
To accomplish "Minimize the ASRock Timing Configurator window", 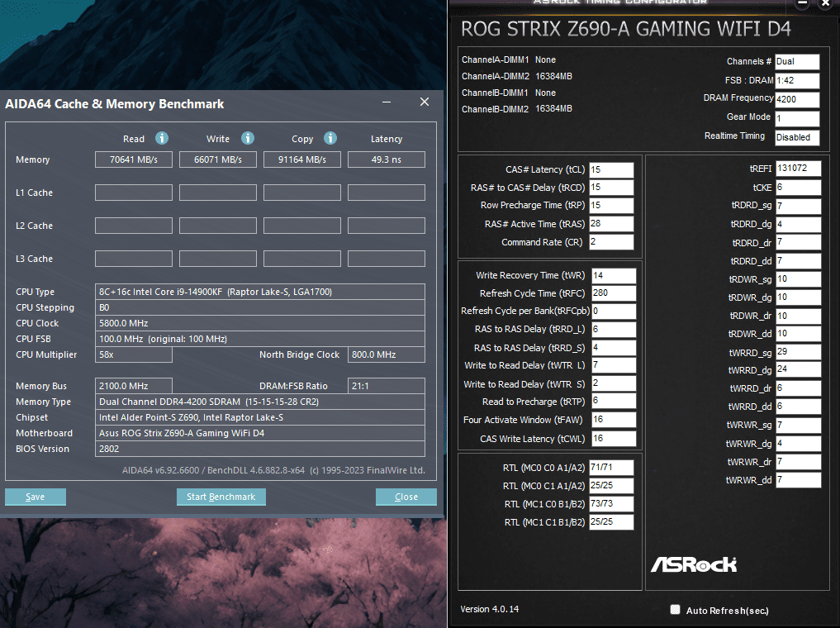I will click(x=803, y=3).
